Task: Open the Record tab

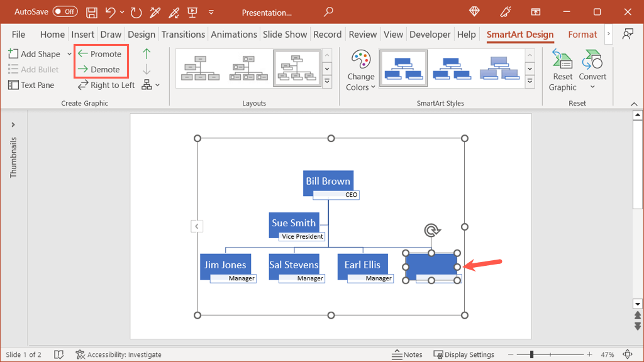Action: [x=327, y=35]
